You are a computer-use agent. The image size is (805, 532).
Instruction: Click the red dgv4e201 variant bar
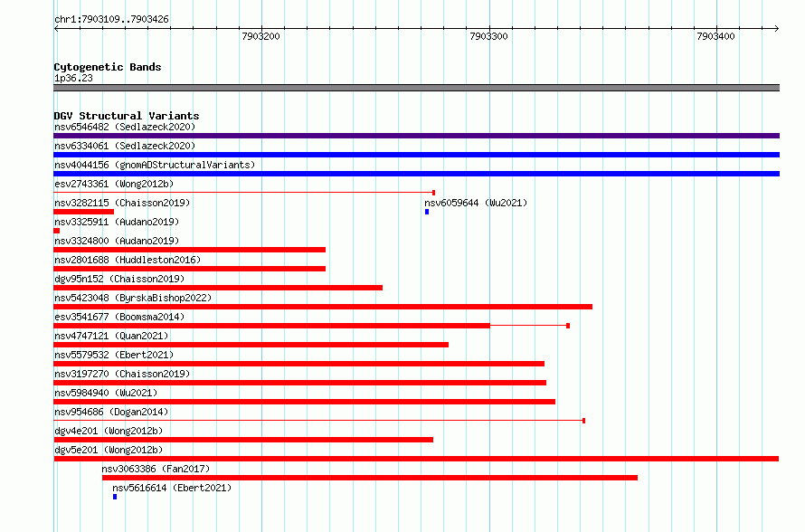(x=243, y=440)
